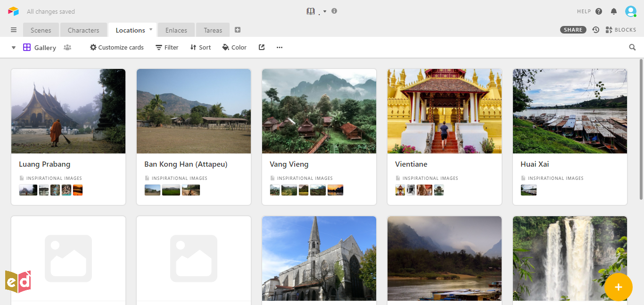
Task: Click the share view export icon
Action: pyautogui.click(x=262, y=47)
